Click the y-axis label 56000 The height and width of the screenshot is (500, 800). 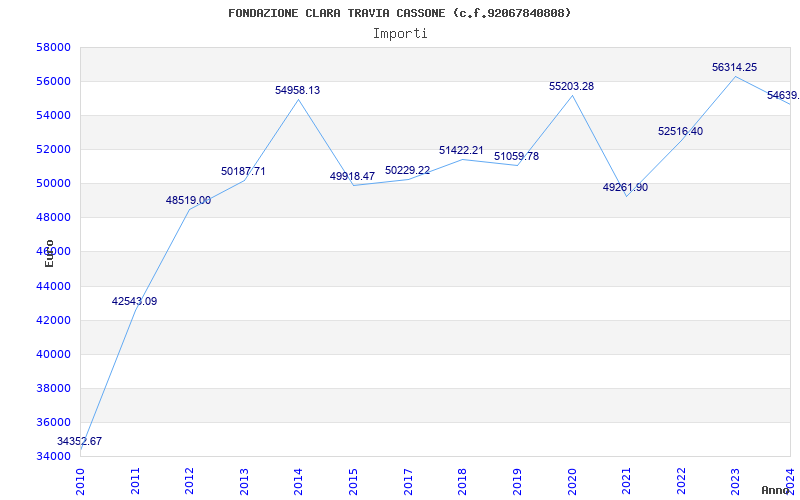pos(53,82)
